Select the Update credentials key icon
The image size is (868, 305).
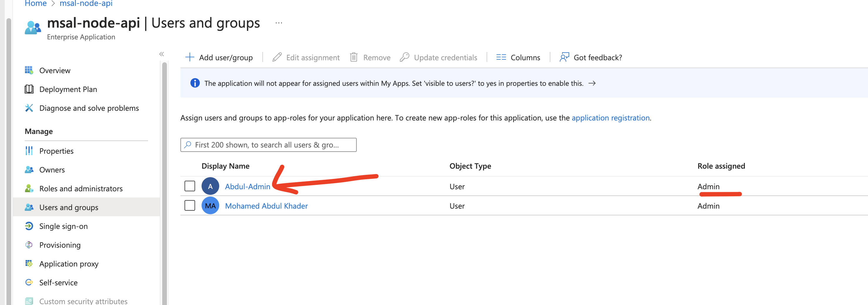coord(404,57)
